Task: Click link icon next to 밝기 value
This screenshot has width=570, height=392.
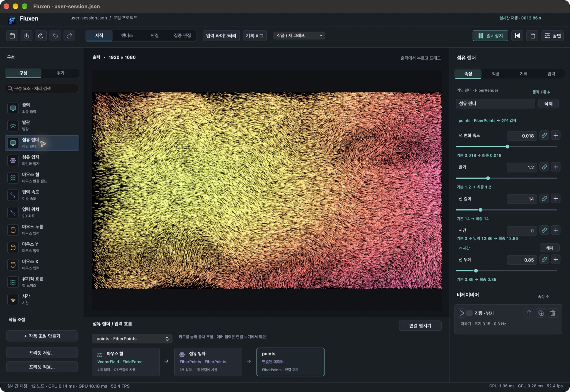Action: point(544,167)
